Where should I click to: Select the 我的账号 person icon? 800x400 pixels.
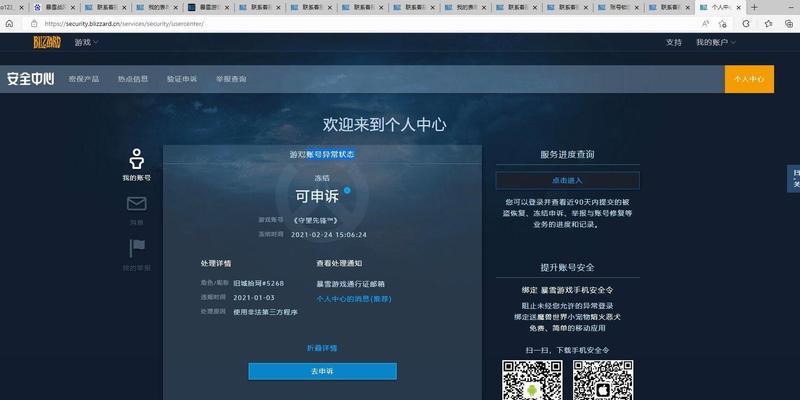point(136,160)
